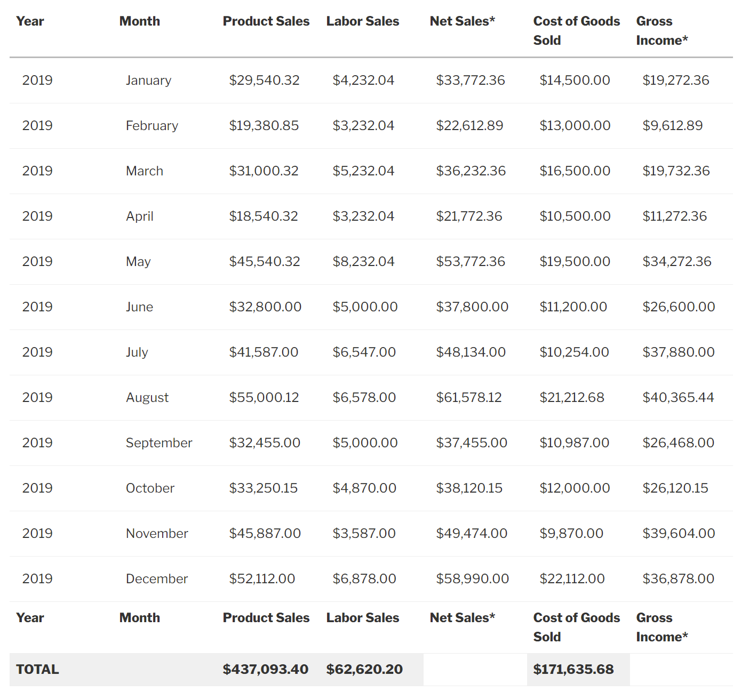Select December gross income $36,878.00

pyautogui.click(x=678, y=579)
